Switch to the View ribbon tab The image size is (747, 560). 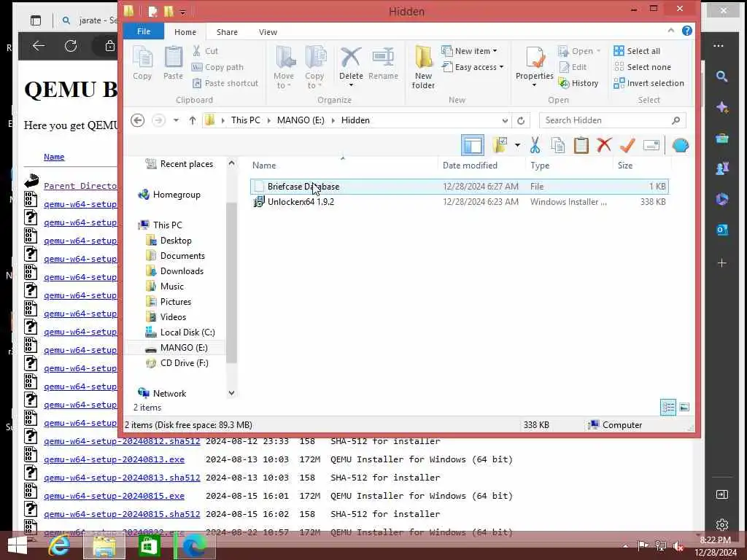pos(268,32)
